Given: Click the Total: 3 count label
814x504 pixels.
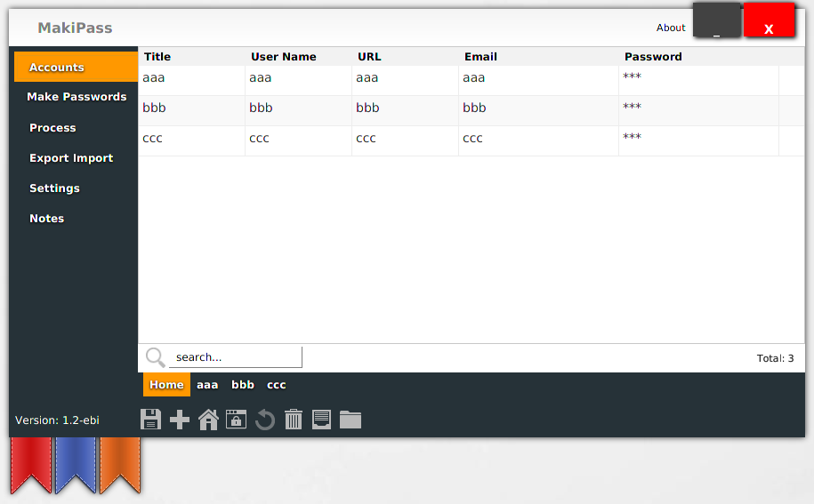Looking at the screenshot, I should 775,358.
